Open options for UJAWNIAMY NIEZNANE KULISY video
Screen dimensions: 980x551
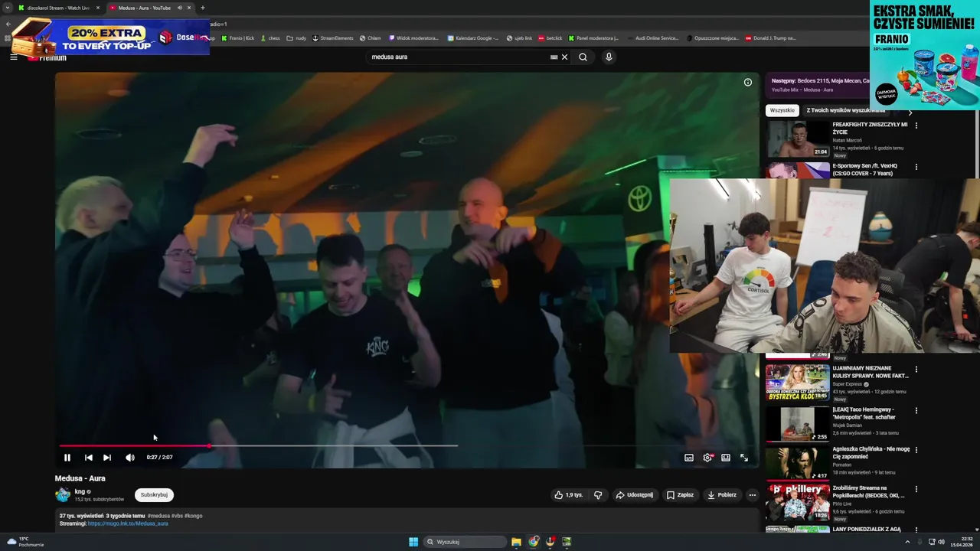point(916,370)
